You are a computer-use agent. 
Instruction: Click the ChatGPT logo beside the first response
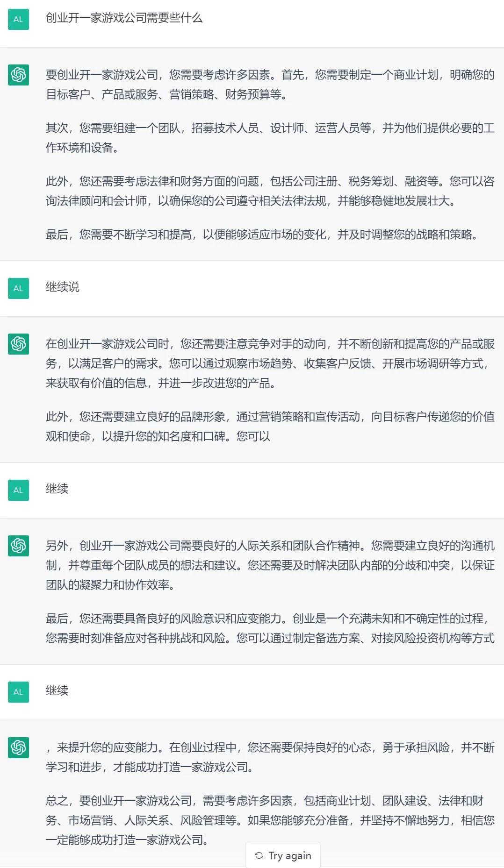point(18,75)
